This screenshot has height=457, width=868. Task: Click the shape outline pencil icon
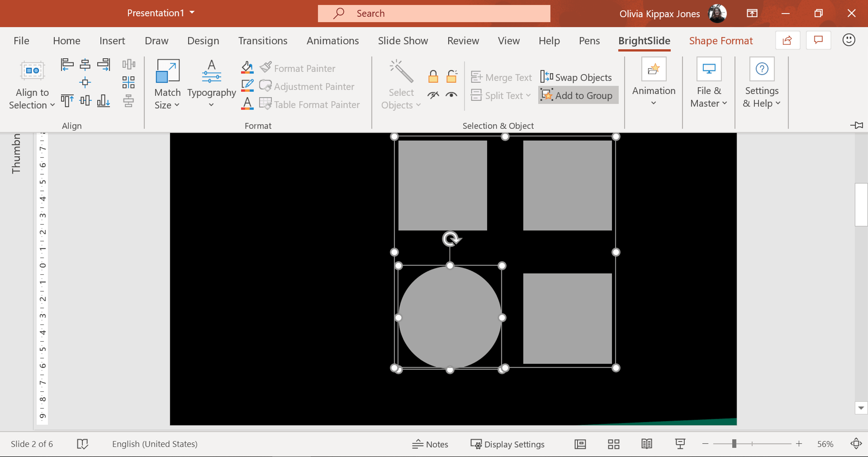pyautogui.click(x=247, y=85)
